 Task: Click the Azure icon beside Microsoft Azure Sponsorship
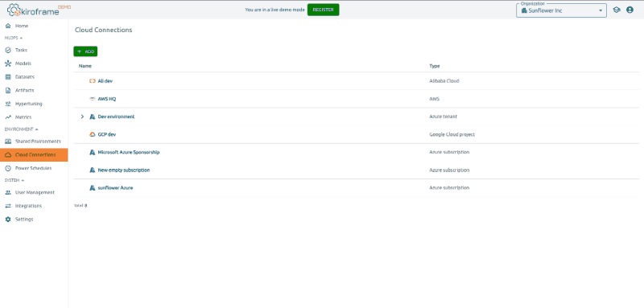pos(92,152)
